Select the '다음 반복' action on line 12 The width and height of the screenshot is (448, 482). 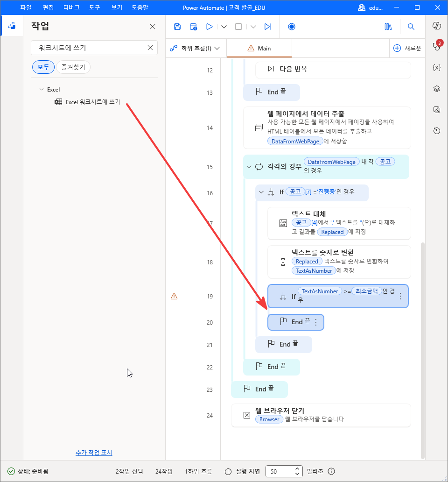333,70
